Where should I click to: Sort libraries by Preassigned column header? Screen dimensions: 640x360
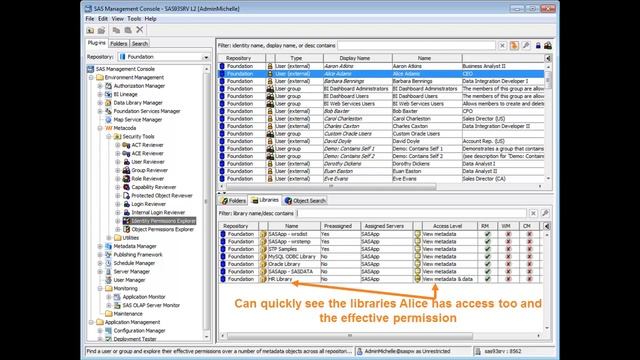(x=340, y=226)
